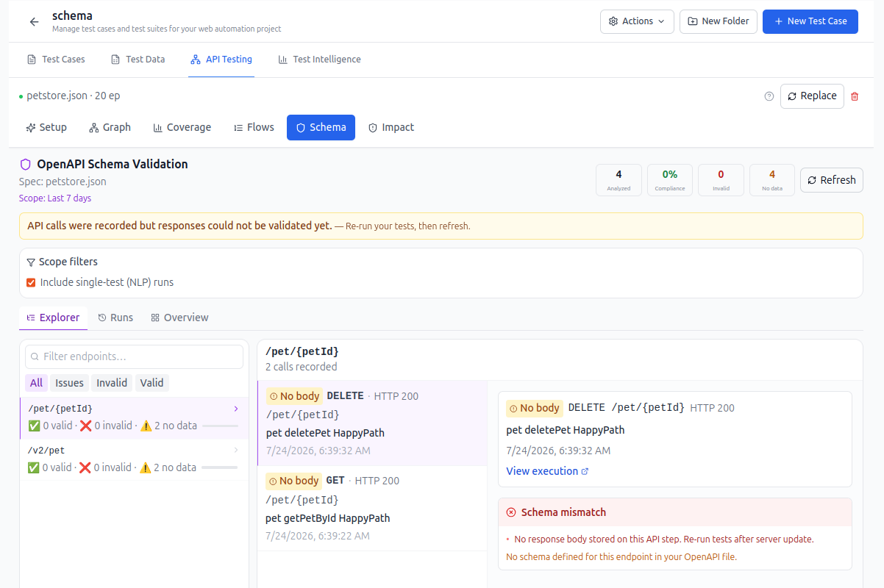Select the All filter chip
This screenshot has height=588, width=884.
coord(36,382)
